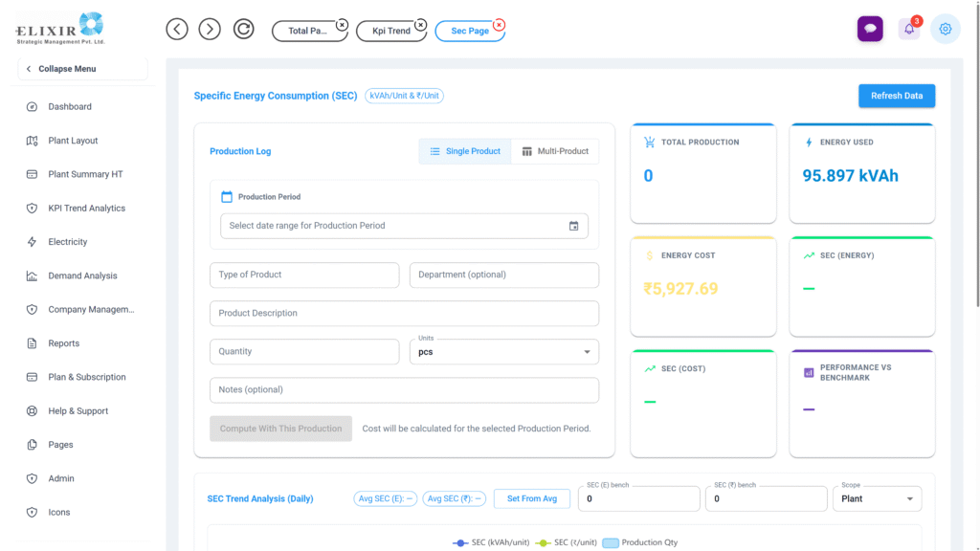Switch to Multi-Product mode
The width and height of the screenshot is (980, 551).
click(554, 151)
